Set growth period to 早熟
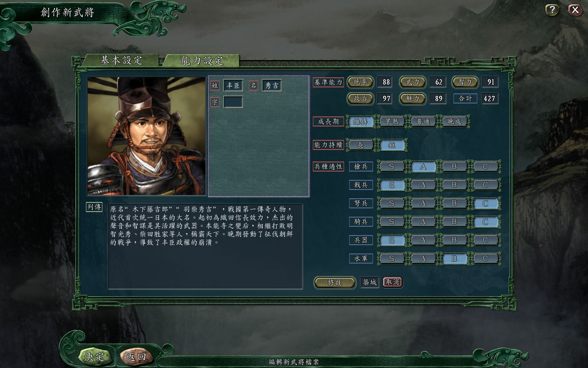The image size is (588, 368). [x=392, y=121]
